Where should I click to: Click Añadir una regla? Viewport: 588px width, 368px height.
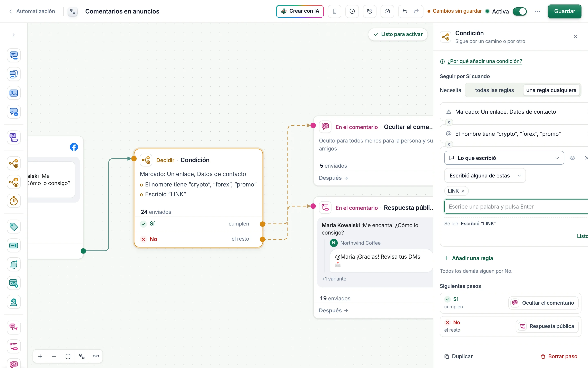point(469,258)
